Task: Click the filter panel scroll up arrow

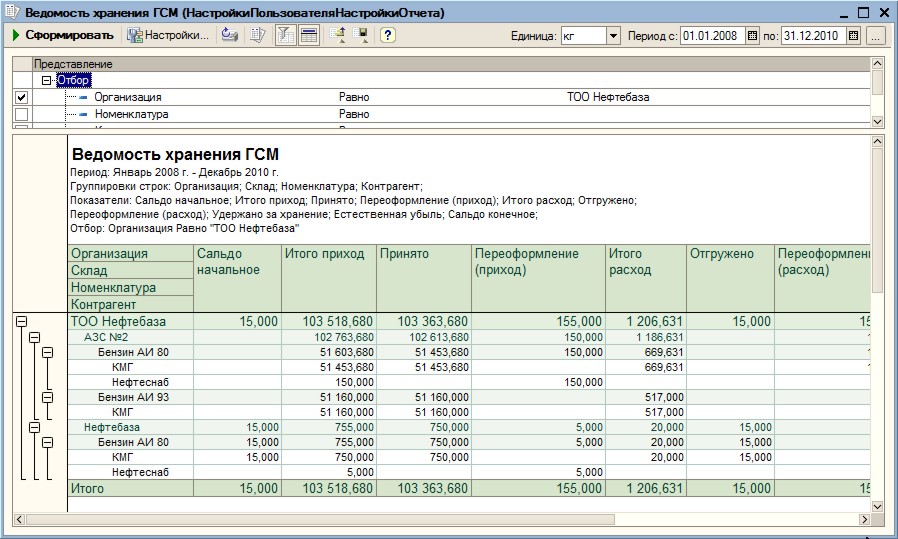Action: click(x=877, y=63)
